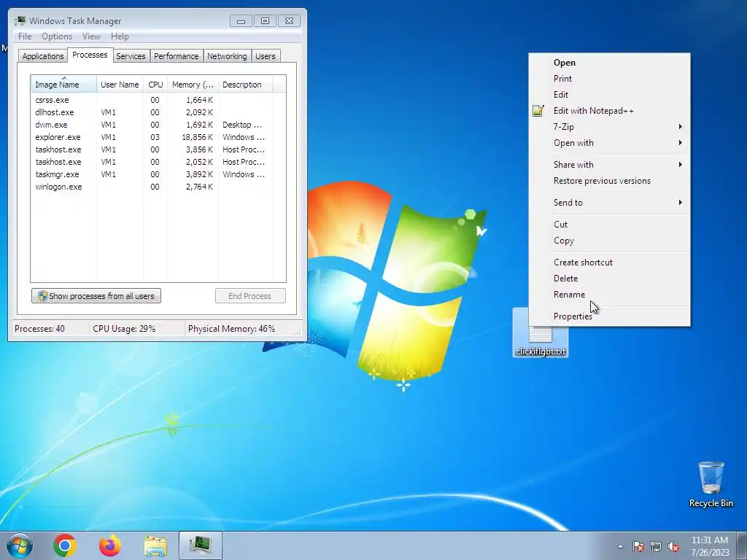Sort by the User Name column
Screen dimensions: 747x560
(x=120, y=85)
